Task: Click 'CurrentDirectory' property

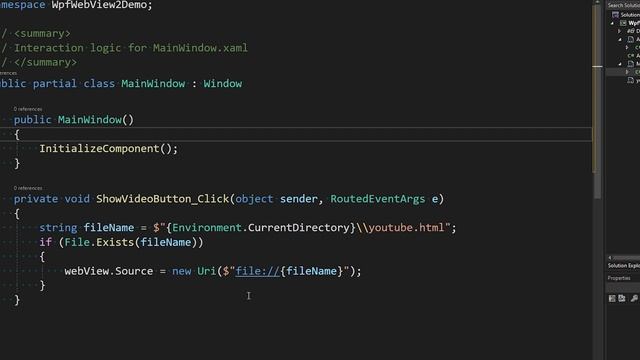Action: tap(298, 227)
